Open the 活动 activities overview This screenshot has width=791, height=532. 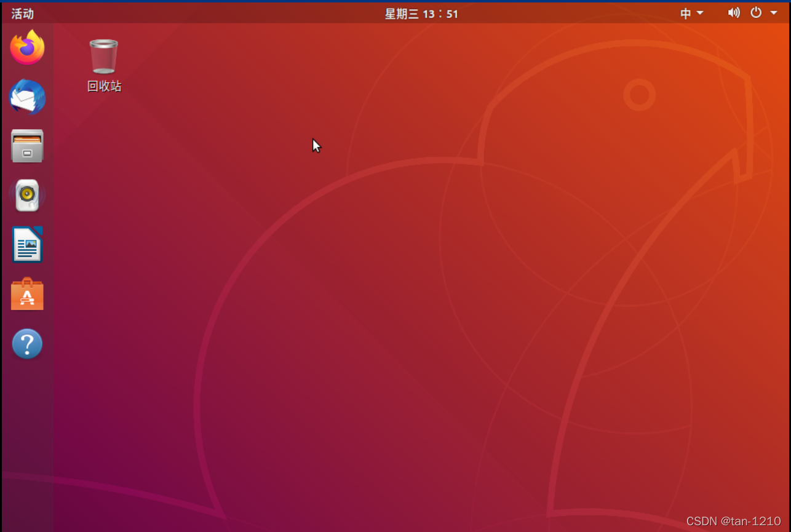(x=23, y=14)
